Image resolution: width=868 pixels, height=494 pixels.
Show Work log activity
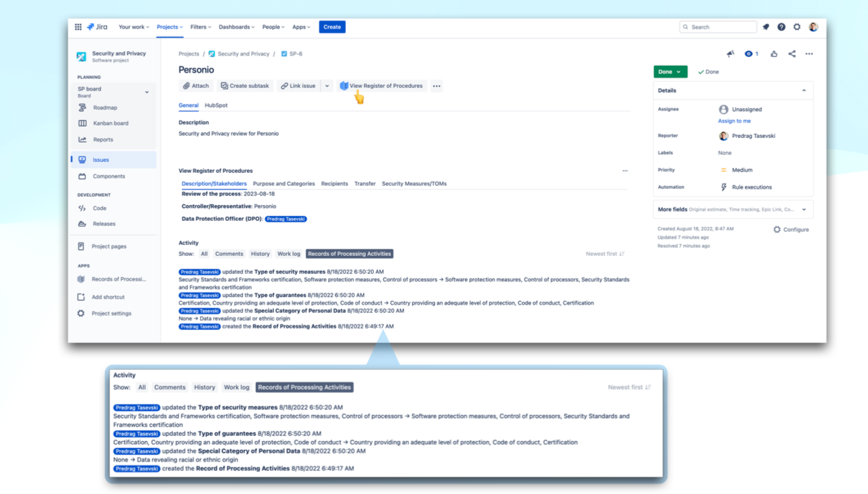point(289,254)
